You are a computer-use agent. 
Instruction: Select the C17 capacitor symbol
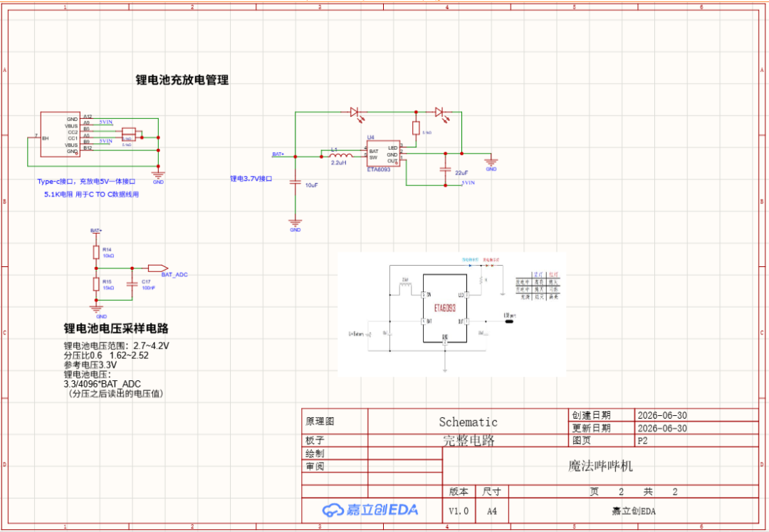click(x=132, y=284)
